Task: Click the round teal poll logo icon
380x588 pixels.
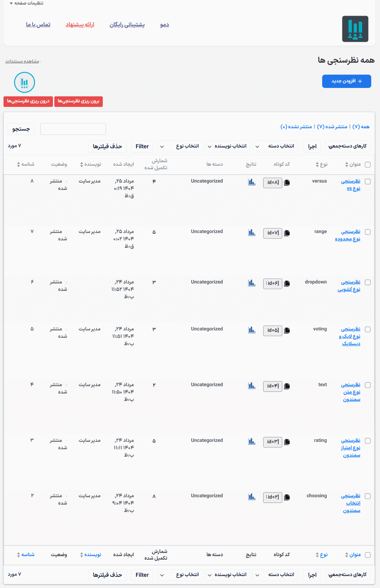Action: coord(25,83)
